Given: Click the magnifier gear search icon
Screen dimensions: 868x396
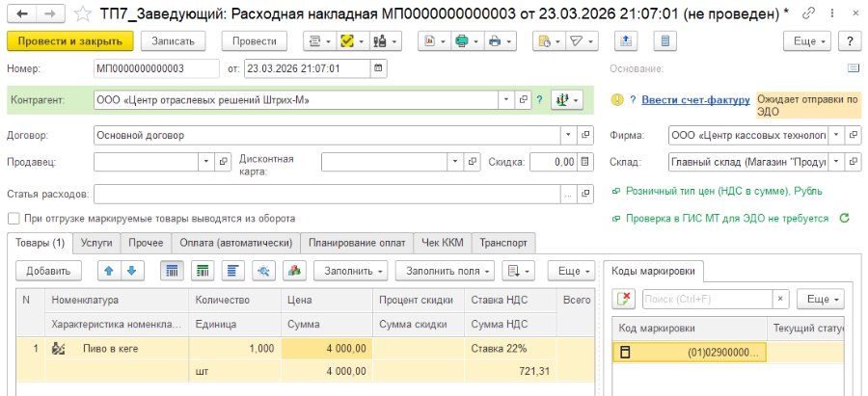Looking at the screenshot, I should (x=263, y=271).
